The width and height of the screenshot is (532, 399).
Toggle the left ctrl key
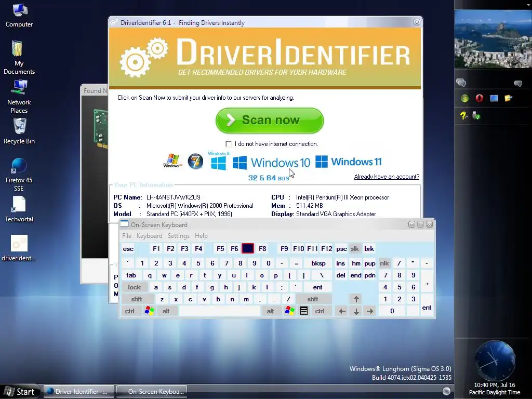(x=129, y=311)
